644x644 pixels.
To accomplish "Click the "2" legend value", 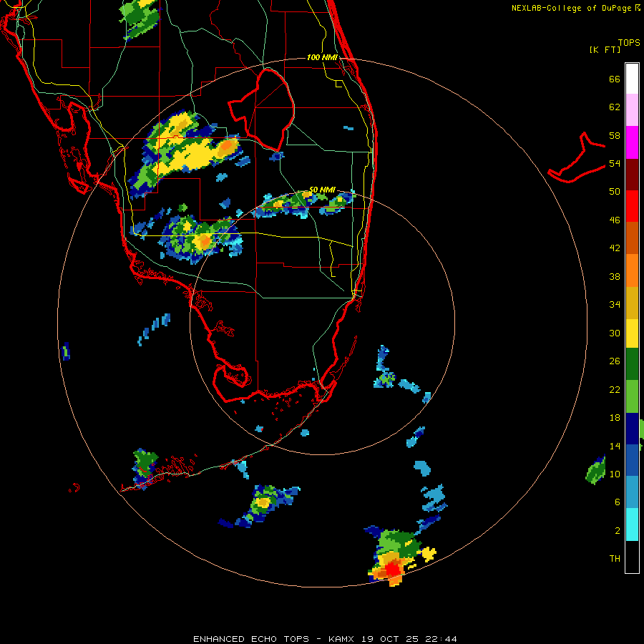I will coord(618,530).
